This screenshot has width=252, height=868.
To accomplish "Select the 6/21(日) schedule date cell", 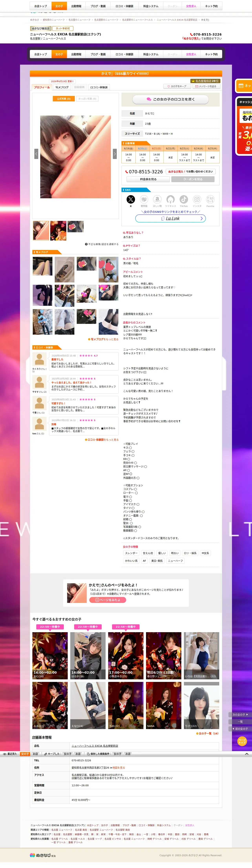I will tap(156, 148).
